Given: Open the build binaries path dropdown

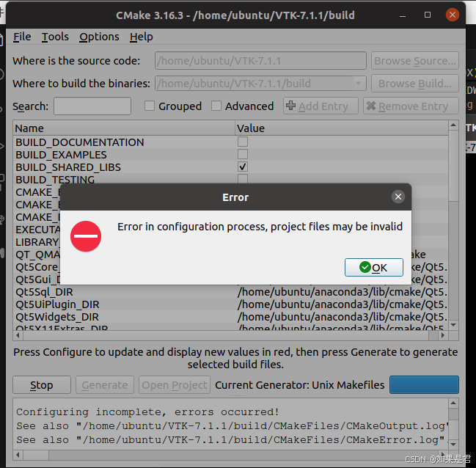Looking at the screenshot, I should (x=358, y=83).
